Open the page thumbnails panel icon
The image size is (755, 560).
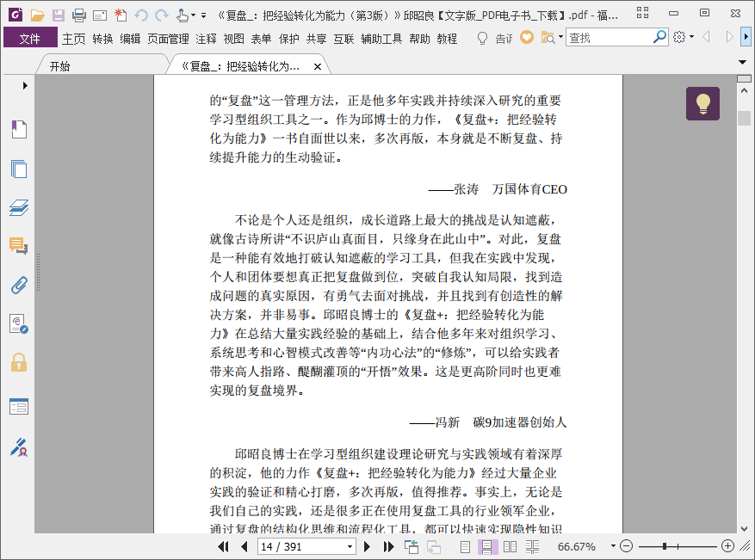click(x=19, y=169)
